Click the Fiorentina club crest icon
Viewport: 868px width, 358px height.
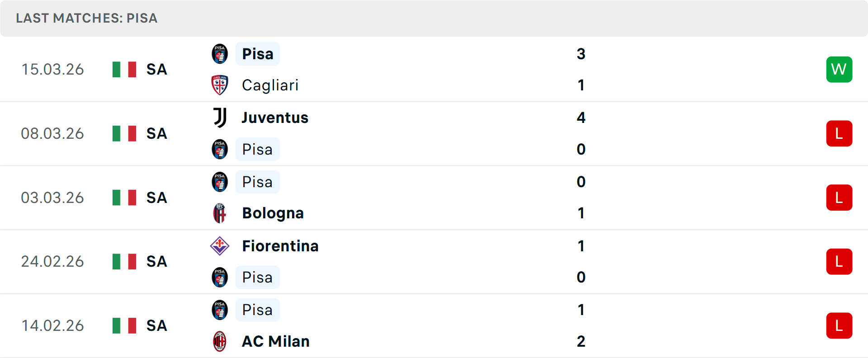coord(220,246)
